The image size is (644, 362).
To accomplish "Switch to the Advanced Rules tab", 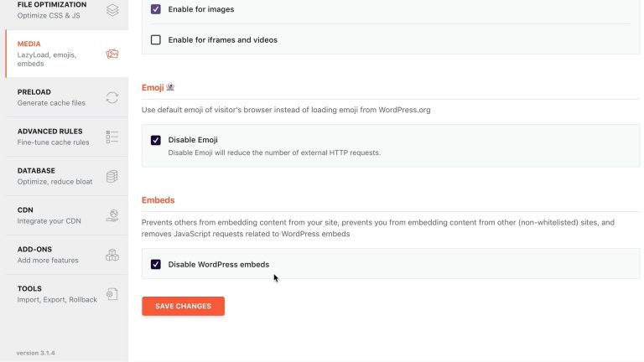I will coord(67,137).
